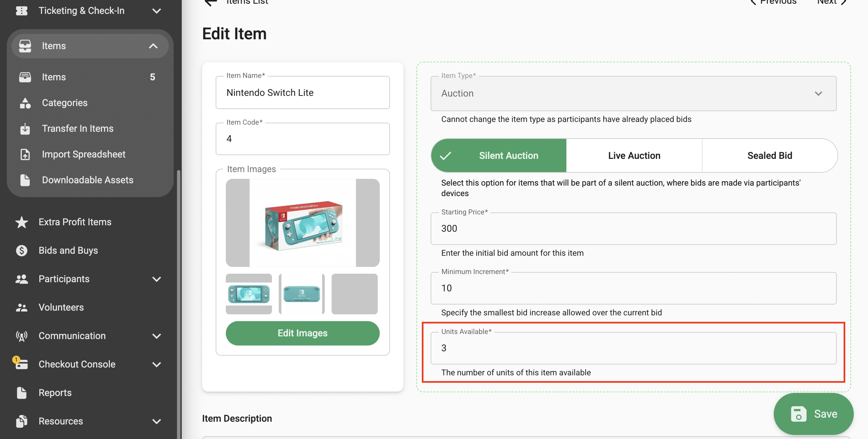Click the Units Available input field

[633, 348]
